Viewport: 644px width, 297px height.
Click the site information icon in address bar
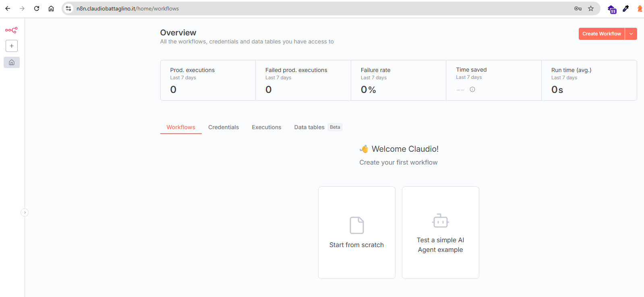[68, 8]
